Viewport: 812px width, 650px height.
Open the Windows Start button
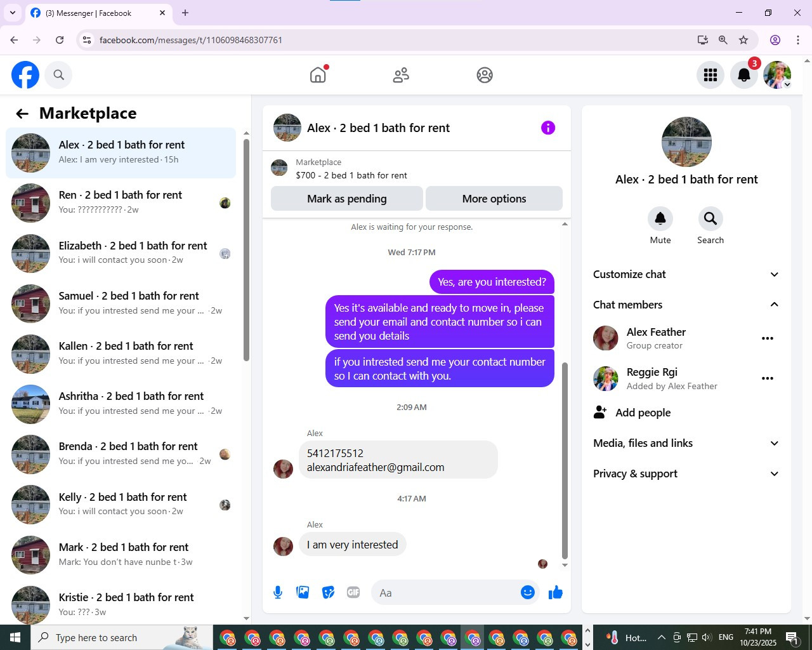click(x=15, y=637)
